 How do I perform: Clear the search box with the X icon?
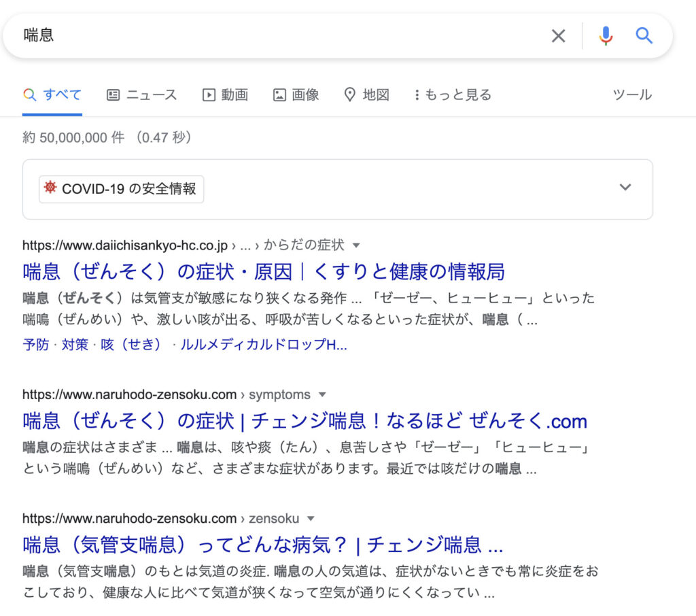pos(558,35)
